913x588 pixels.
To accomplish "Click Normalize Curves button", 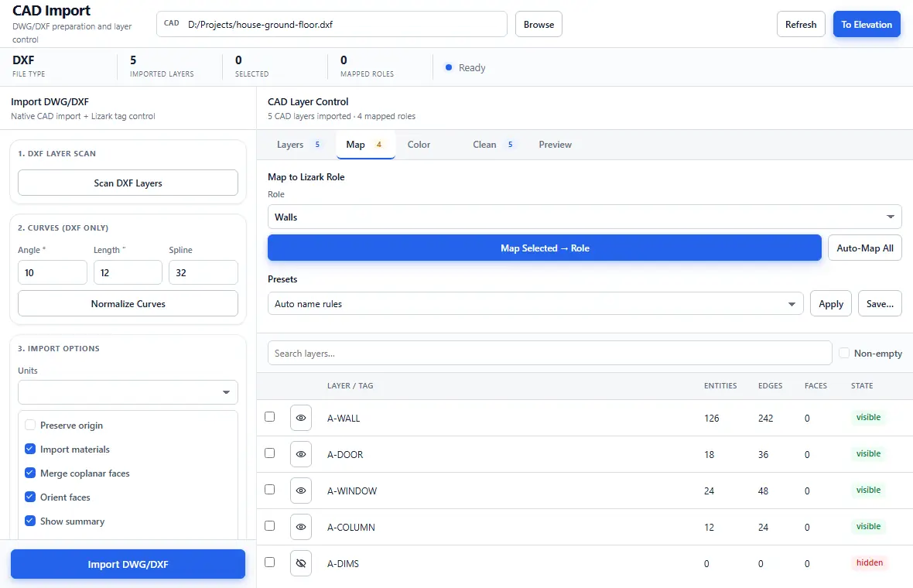I will [128, 304].
